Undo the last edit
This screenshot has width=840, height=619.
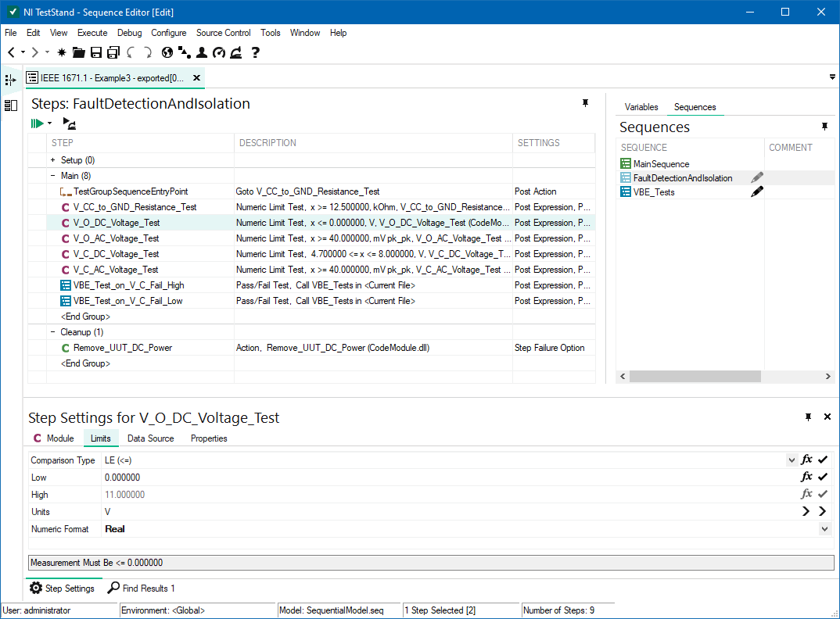click(x=131, y=52)
